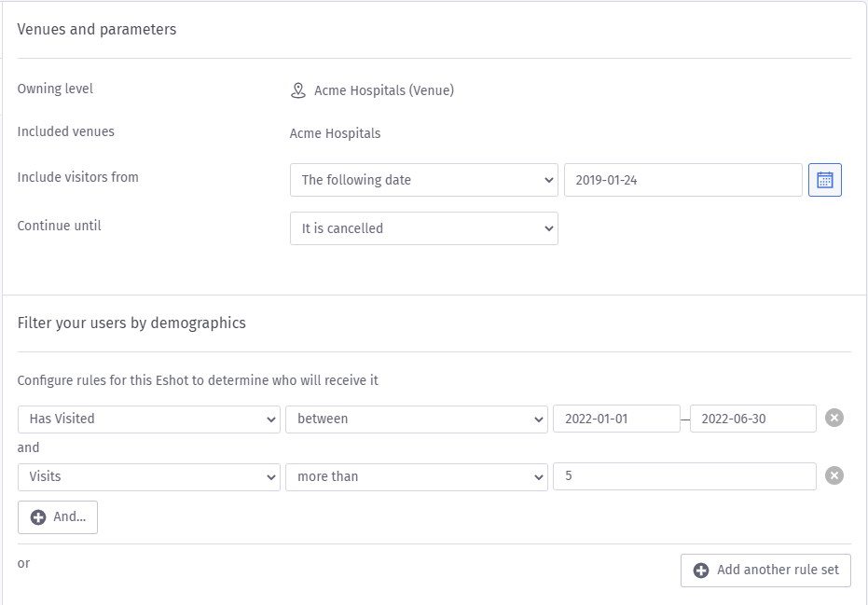The width and height of the screenshot is (868, 605).
Task: Delete the Visits rule row
Action: click(x=834, y=476)
